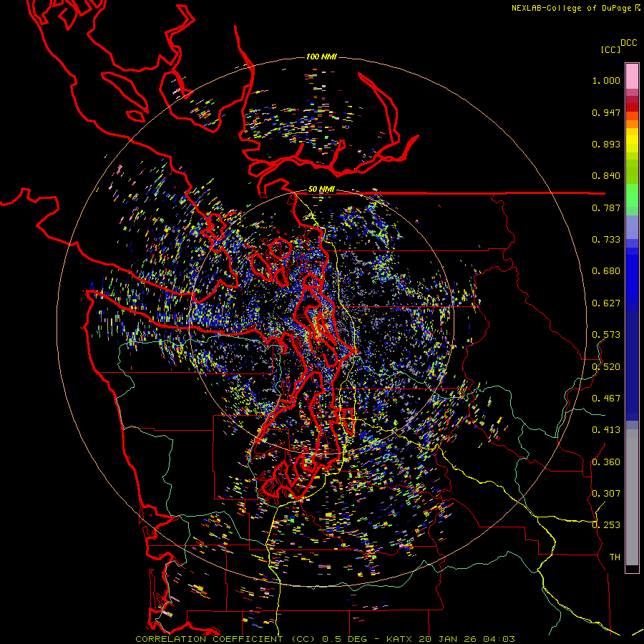The height and width of the screenshot is (644, 644).
Task: Select the 0.733 legend value
Action: pos(606,240)
